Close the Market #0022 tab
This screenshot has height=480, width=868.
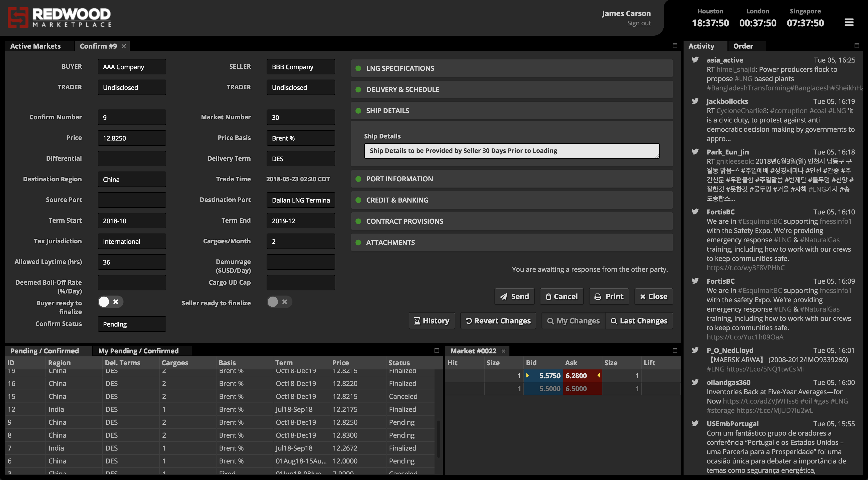point(503,351)
